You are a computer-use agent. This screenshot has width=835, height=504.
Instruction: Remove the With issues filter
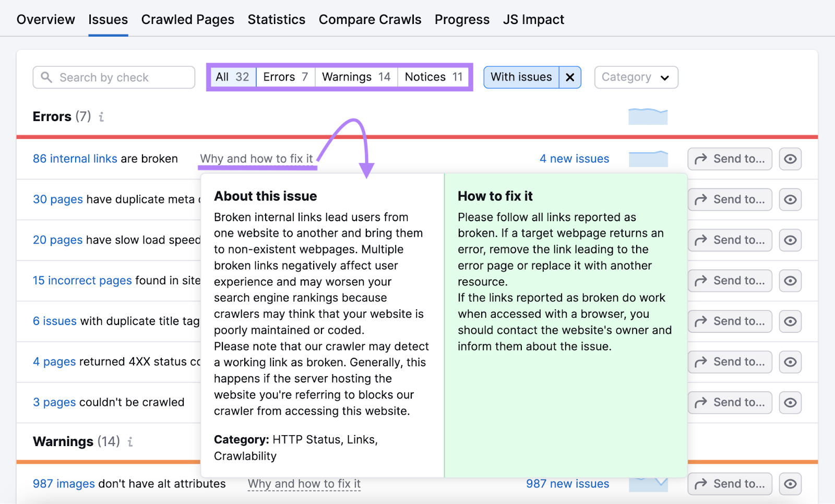pos(570,77)
